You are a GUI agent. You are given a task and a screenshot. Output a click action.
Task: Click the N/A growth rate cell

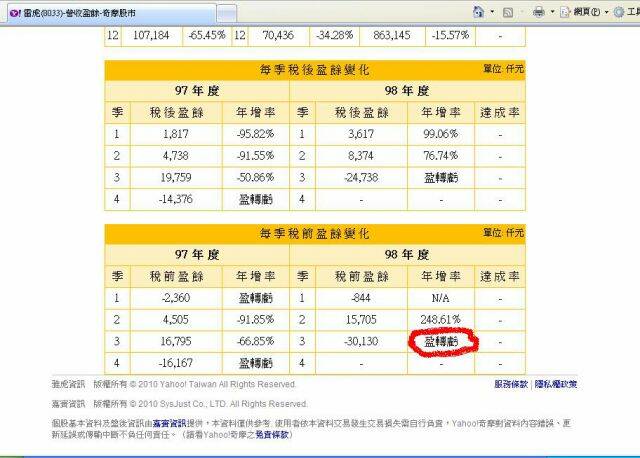pyautogui.click(x=441, y=298)
